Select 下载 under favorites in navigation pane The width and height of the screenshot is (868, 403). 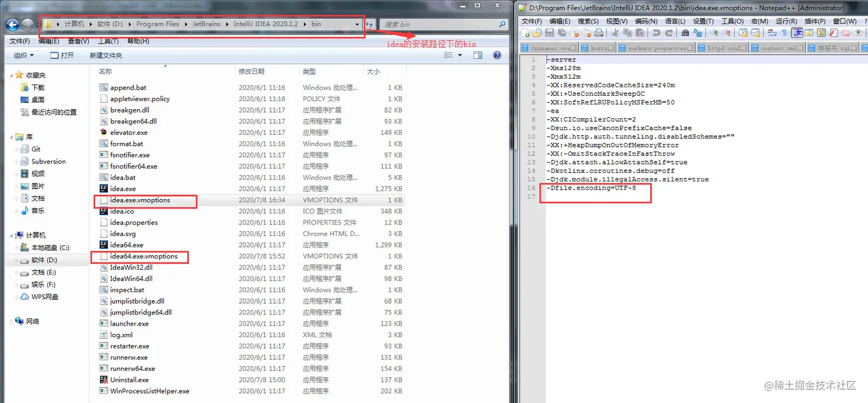pos(38,87)
